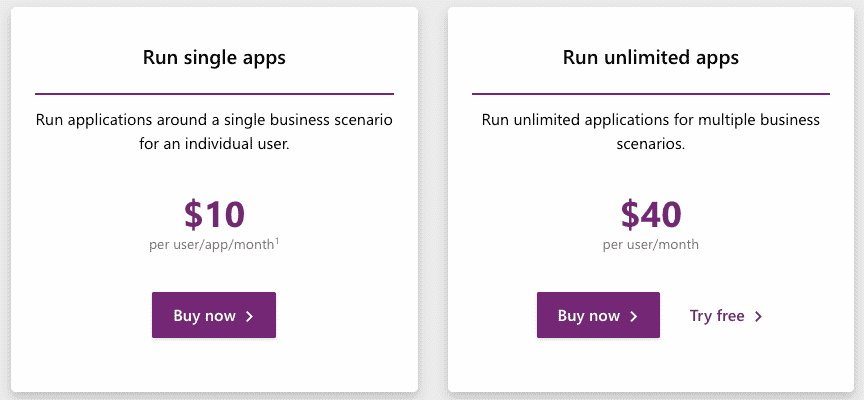This screenshot has height=400, width=864.
Task: Click the arrow icon beside Try free
Action: [x=758, y=316]
